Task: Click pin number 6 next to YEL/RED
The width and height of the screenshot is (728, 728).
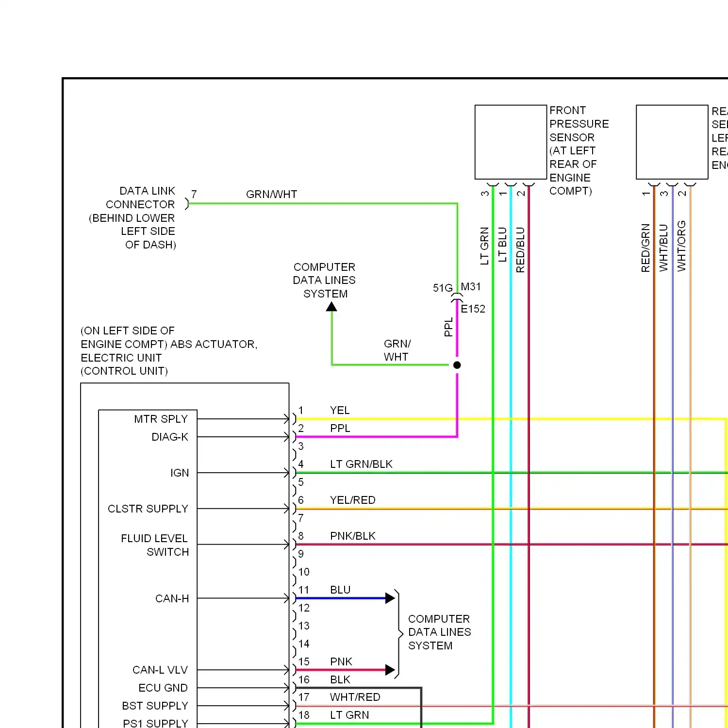Action: [x=301, y=500]
